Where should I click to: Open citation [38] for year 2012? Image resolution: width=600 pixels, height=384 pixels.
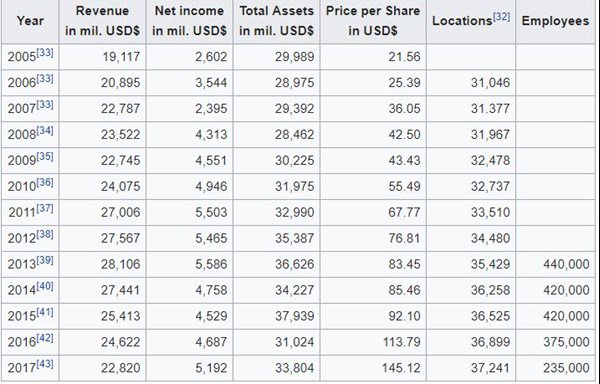[x=45, y=234]
